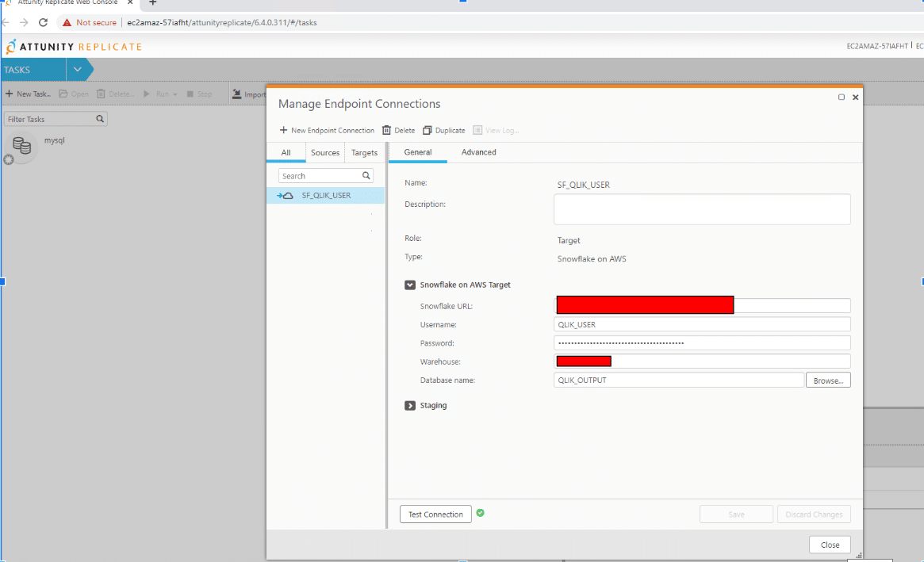Go forward in browser history
The image size is (924, 562).
pos(24,22)
